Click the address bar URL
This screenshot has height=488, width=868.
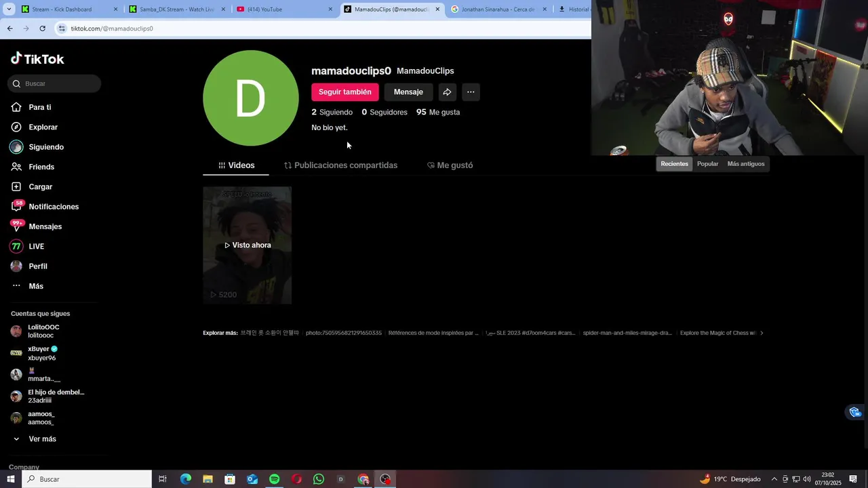pos(112,28)
